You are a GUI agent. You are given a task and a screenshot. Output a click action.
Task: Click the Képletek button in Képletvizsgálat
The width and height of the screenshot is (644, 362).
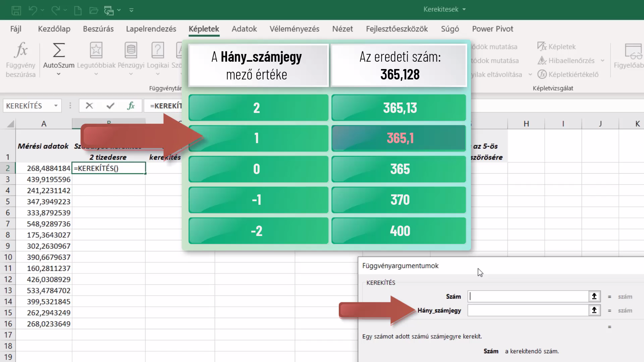556,47
